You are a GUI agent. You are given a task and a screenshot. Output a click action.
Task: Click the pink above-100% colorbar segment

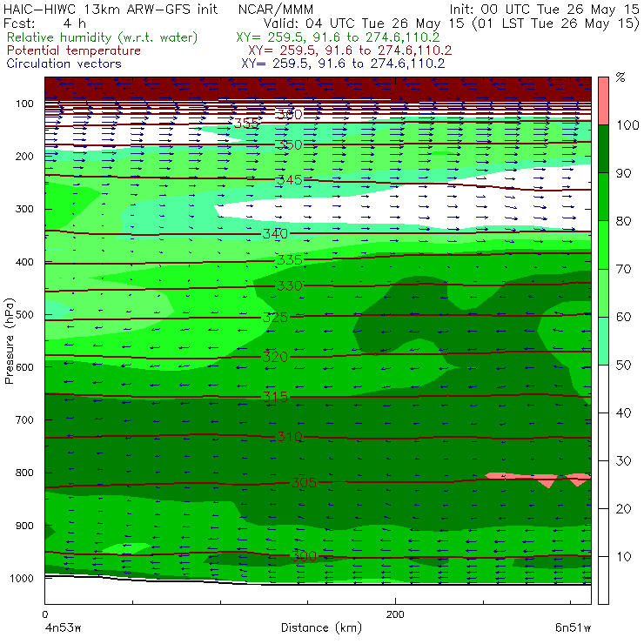pyautogui.click(x=603, y=101)
